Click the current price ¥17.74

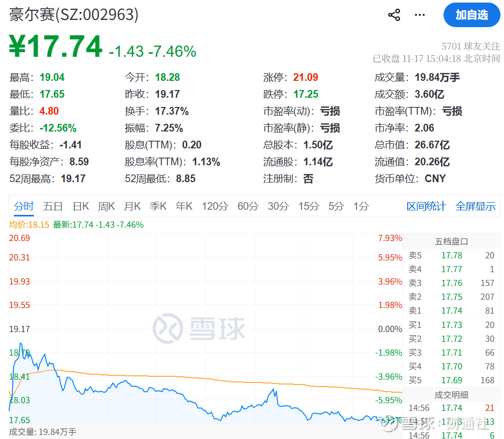tap(56, 47)
